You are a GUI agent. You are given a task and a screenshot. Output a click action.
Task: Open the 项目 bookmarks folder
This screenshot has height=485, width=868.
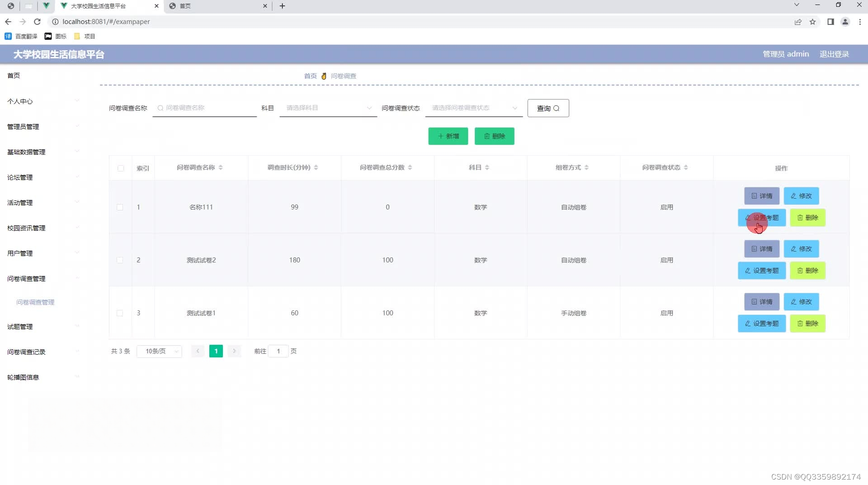coord(85,36)
